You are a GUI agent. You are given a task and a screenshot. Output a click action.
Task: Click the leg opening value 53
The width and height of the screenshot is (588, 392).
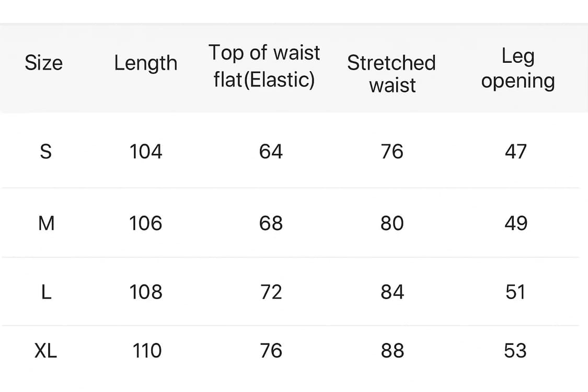pyautogui.click(x=515, y=351)
